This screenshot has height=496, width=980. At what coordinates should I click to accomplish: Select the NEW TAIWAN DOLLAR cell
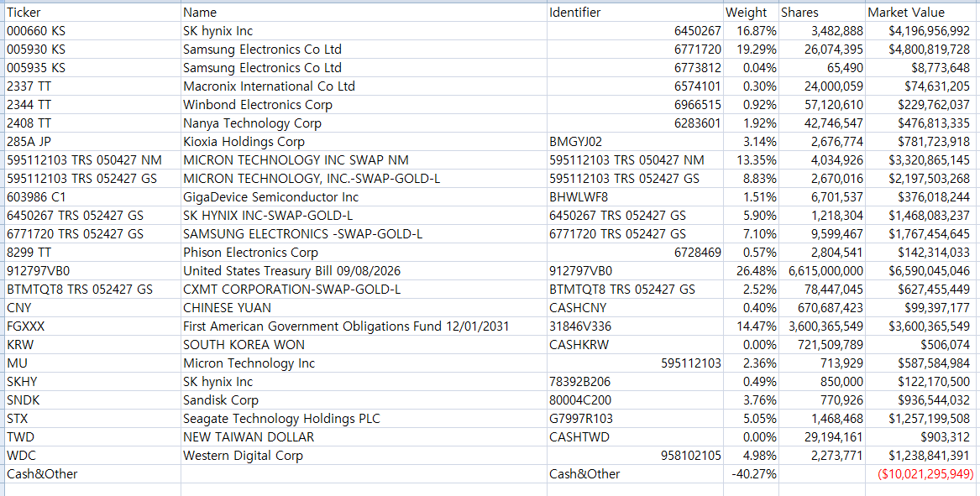coord(364,437)
